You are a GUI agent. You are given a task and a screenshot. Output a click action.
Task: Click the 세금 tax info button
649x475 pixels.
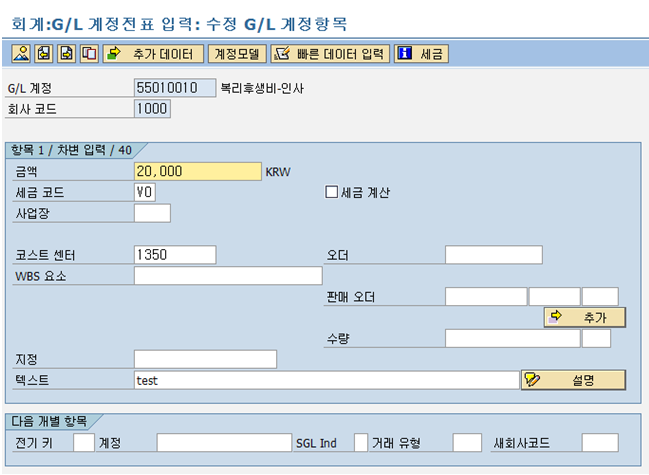421,54
